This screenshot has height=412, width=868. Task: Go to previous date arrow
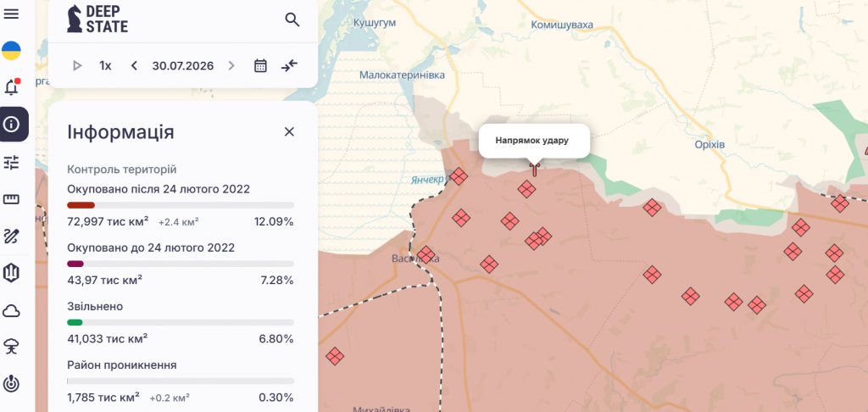(x=134, y=66)
